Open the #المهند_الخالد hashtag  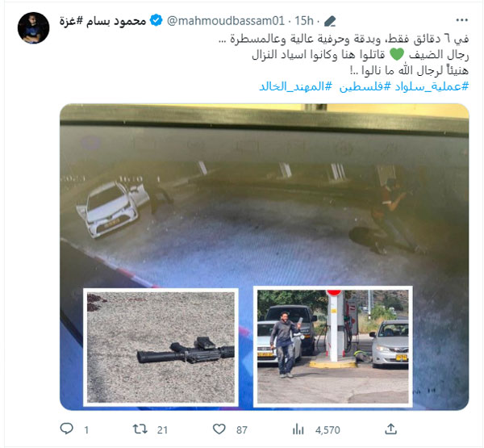295,86
